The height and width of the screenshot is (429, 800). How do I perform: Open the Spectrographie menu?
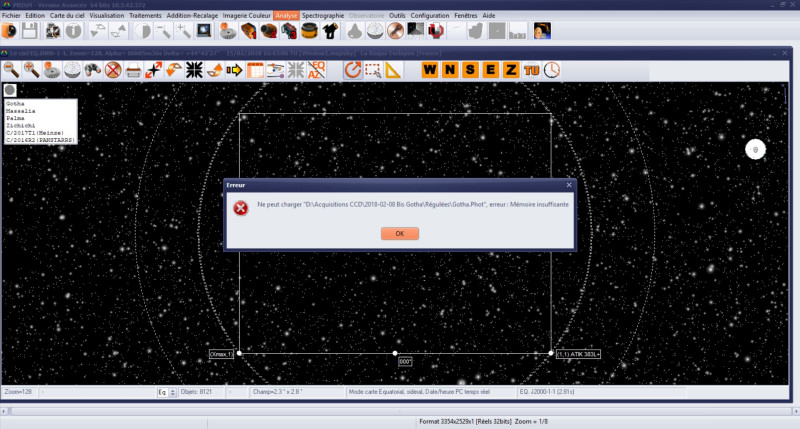[324, 16]
